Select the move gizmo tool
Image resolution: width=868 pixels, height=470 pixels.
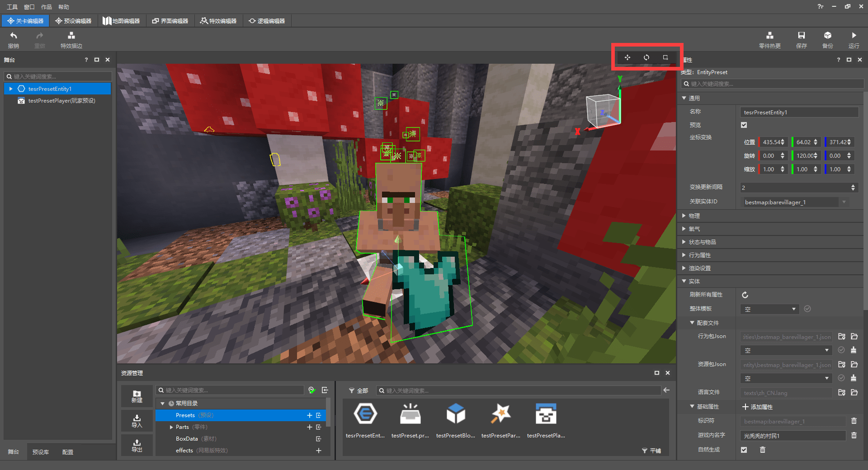[x=627, y=57]
